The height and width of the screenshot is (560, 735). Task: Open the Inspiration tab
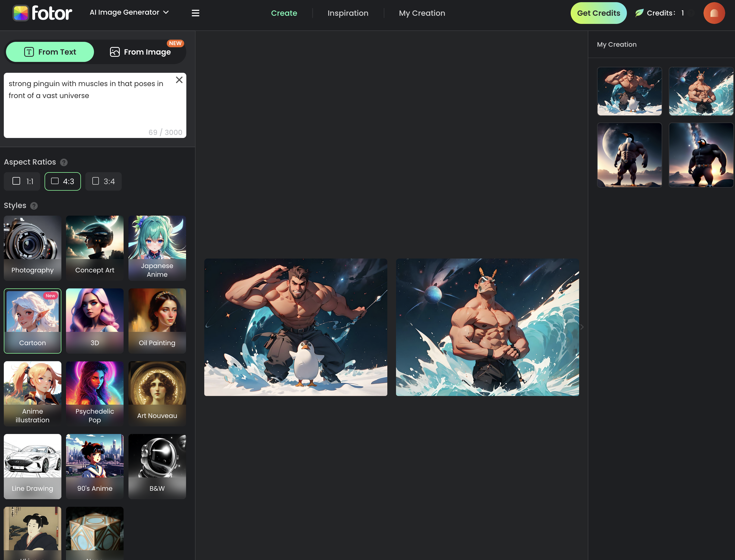348,13
